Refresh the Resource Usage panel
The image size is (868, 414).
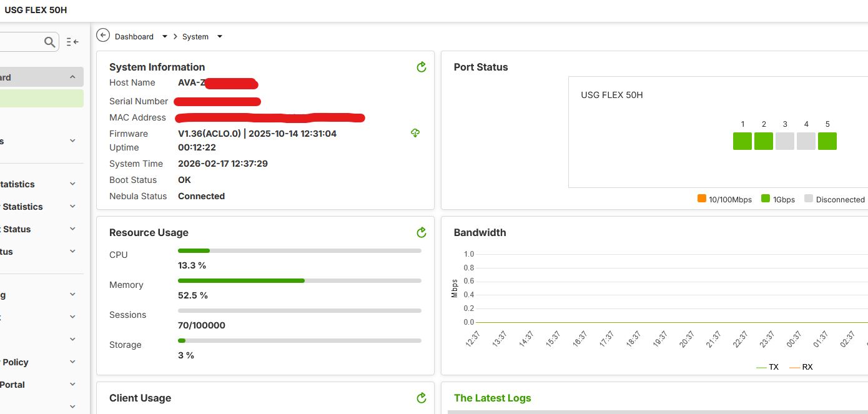[x=422, y=232]
